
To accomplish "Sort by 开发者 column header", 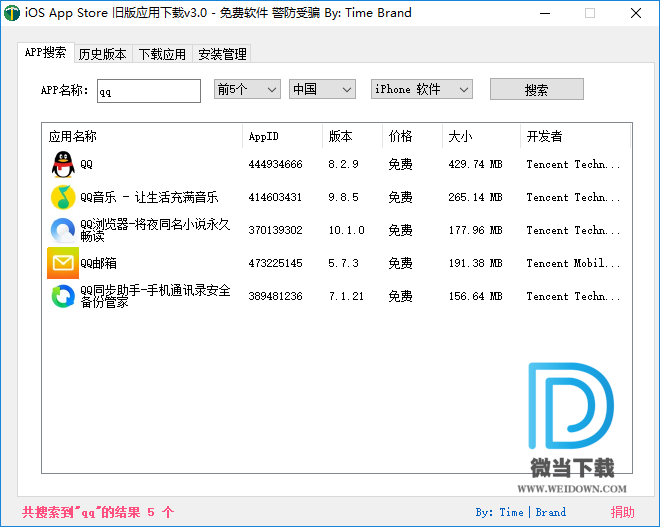I will pyautogui.click(x=575, y=136).
